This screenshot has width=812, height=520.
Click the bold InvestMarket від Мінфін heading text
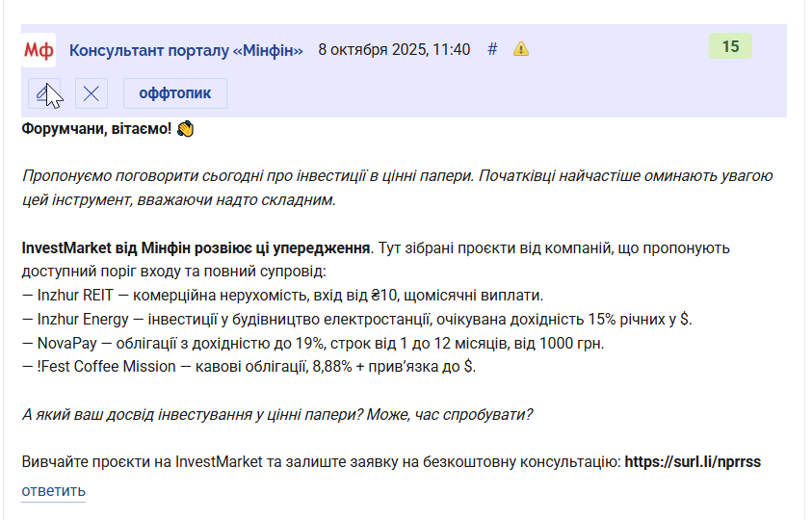point(196,247)
